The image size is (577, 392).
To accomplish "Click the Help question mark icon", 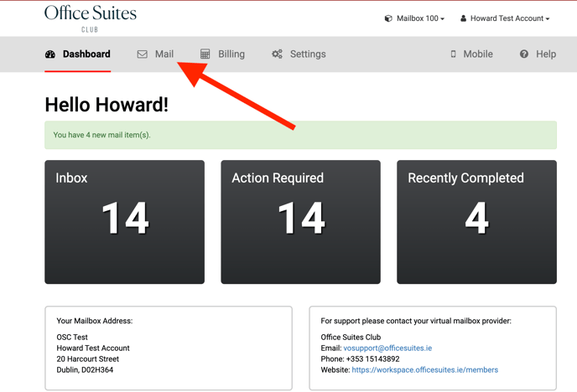I will [524, 54].
